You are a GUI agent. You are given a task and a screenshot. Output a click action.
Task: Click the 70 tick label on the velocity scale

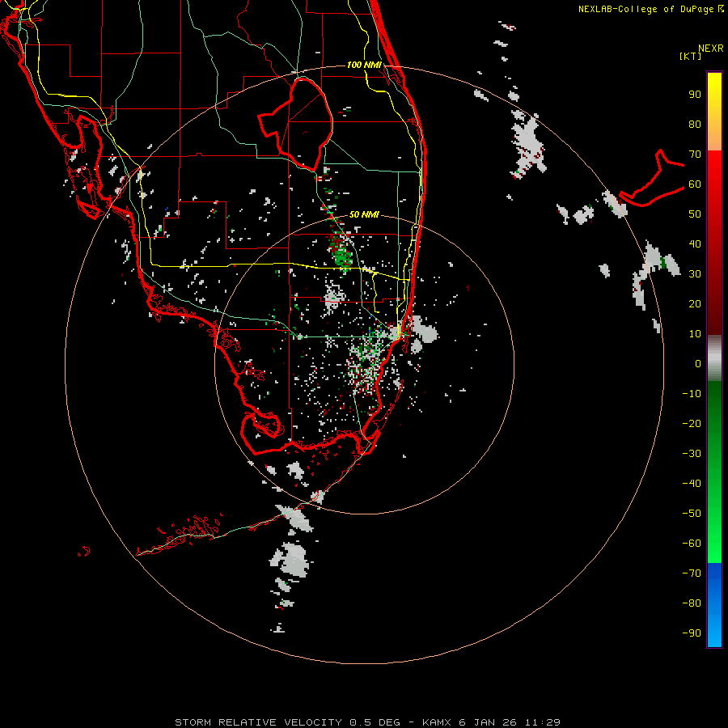point(695,154)
